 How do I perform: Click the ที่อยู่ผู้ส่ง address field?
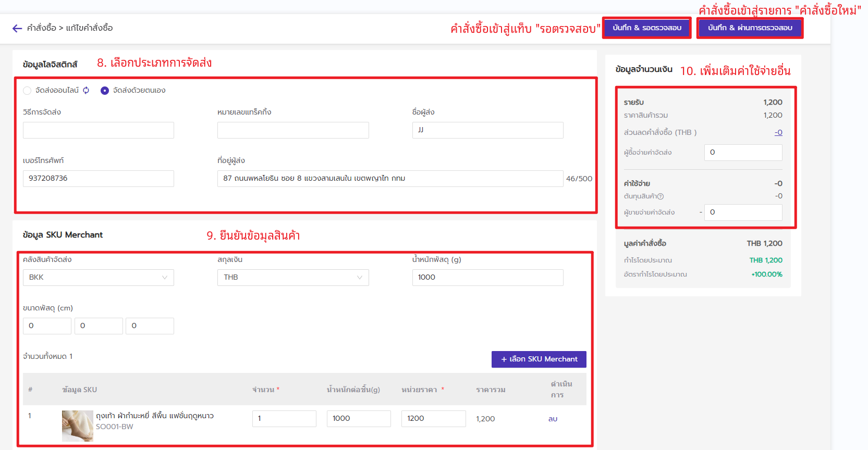[x=390, y=179]
